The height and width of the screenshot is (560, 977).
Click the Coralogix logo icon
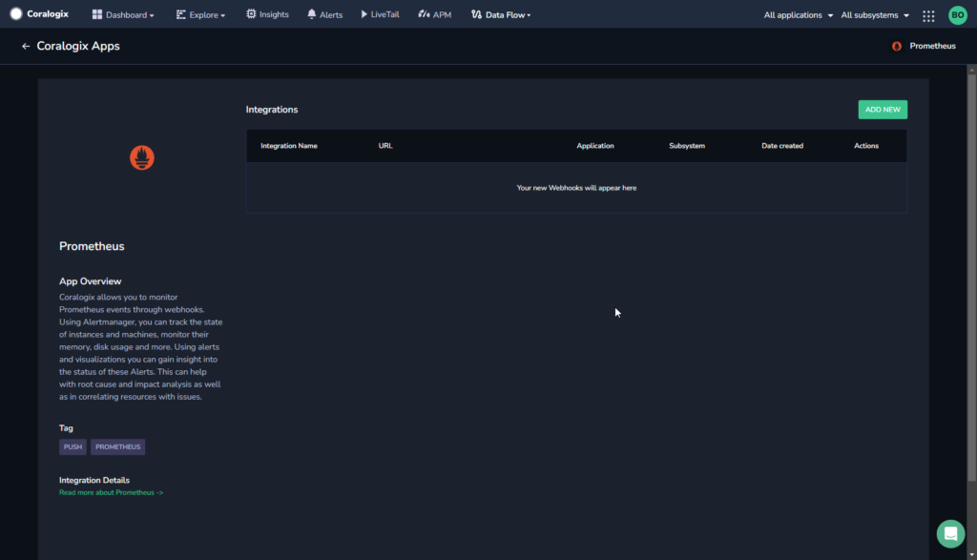pyautogui.click(x=16, y=14)
